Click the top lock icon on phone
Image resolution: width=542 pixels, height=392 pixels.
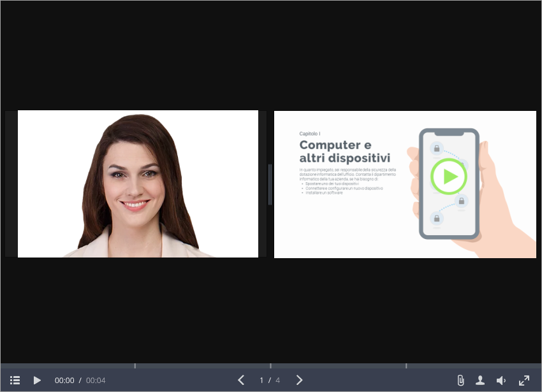pyautogui.click(x=437, y=149)
